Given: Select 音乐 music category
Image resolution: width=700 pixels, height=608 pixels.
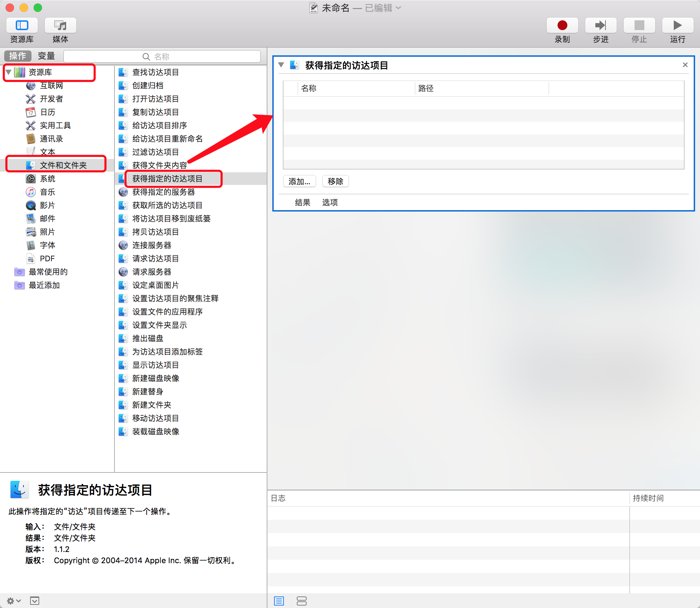Looking at the screenshot, I should 48,192.
